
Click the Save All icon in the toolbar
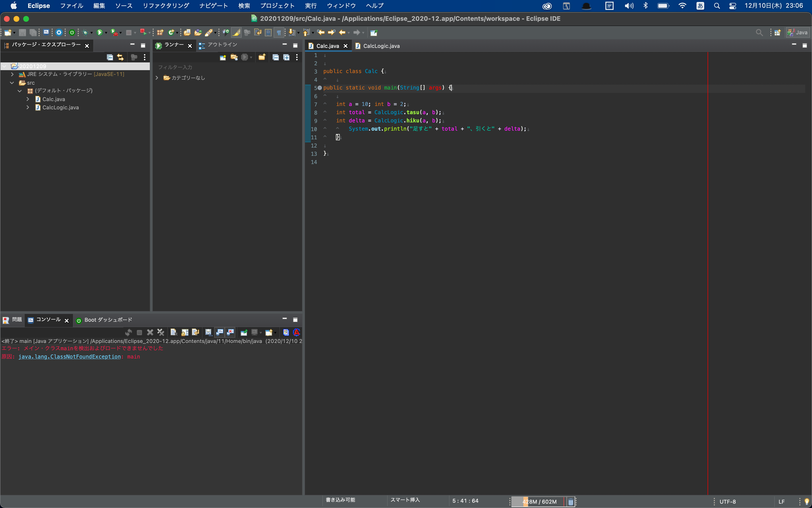33,33
